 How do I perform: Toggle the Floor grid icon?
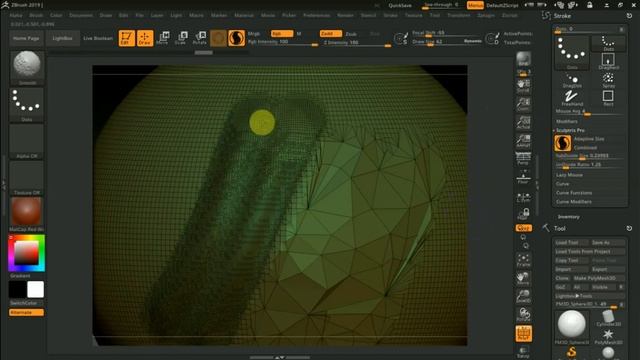523,177
